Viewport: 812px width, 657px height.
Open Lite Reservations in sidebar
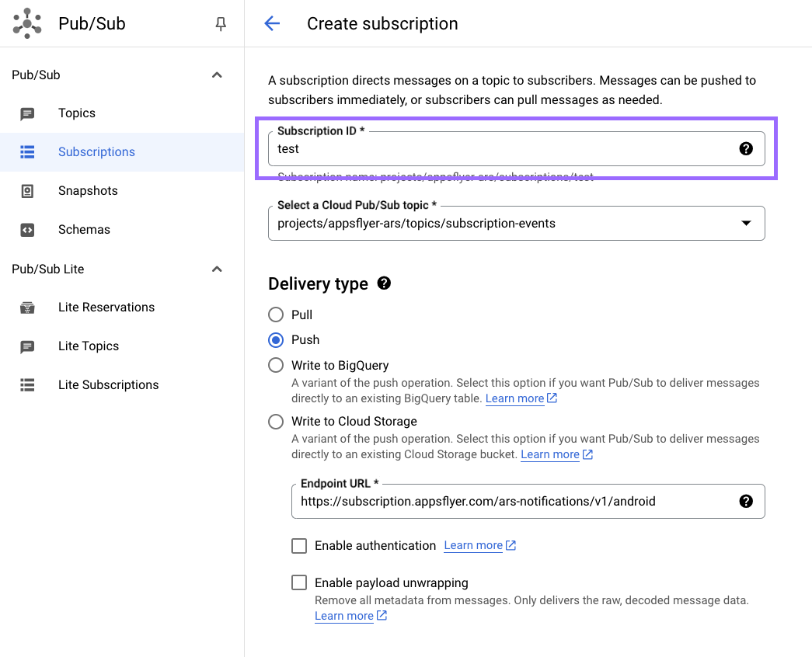pyautogui.click(x=106, y=308)
